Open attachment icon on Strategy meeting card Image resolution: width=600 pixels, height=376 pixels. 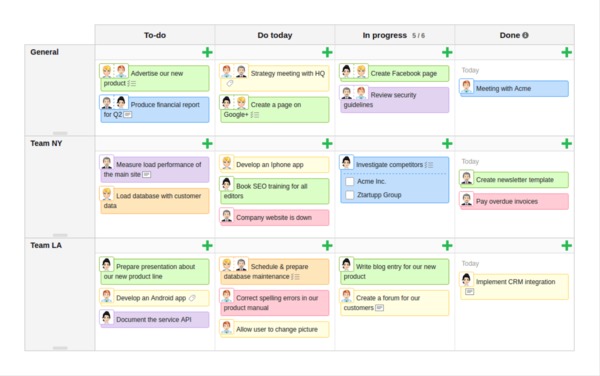point(230,83)
